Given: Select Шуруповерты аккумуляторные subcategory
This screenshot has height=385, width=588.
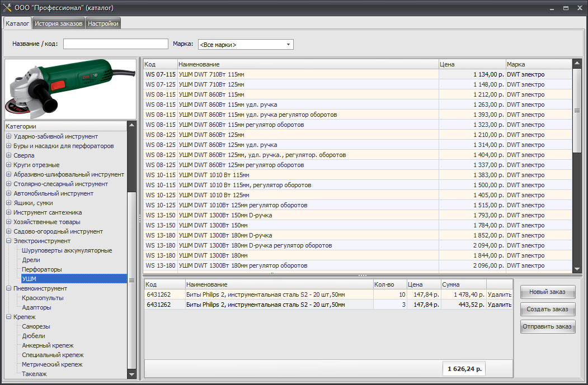Looking at the screenshot, I should point(67,250).
